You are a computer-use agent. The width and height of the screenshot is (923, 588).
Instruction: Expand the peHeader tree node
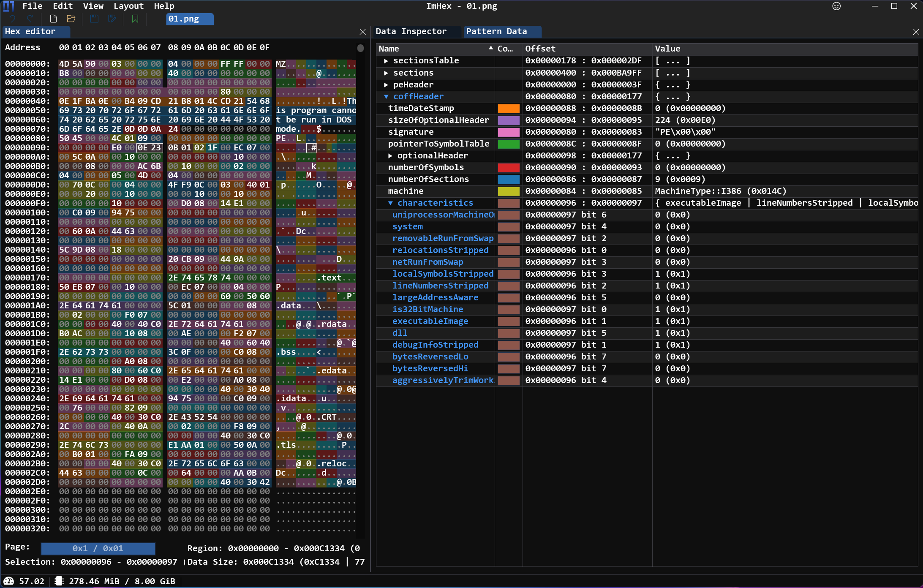(x=386, y=84)
